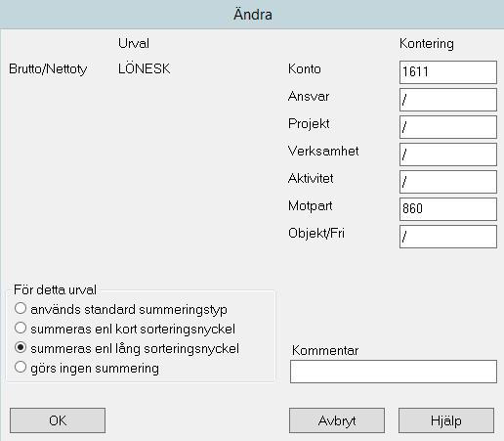Open help via Hjälp button
The width and height of the screenshot is (504, 441).
446,420
